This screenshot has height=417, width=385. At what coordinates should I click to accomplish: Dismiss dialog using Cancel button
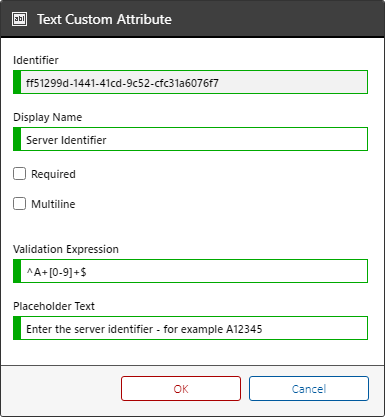point(309,389)
